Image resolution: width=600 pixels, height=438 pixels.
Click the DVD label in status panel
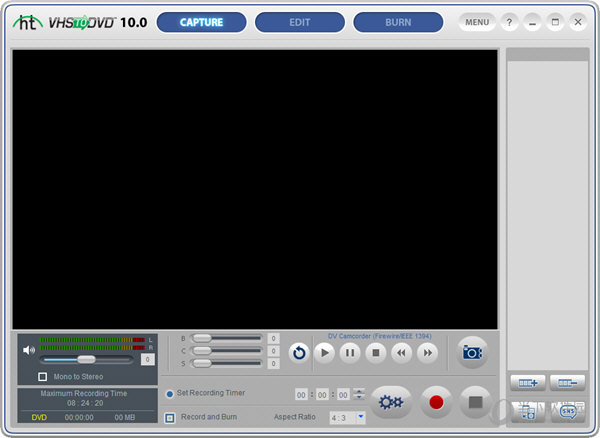point(39,417)
